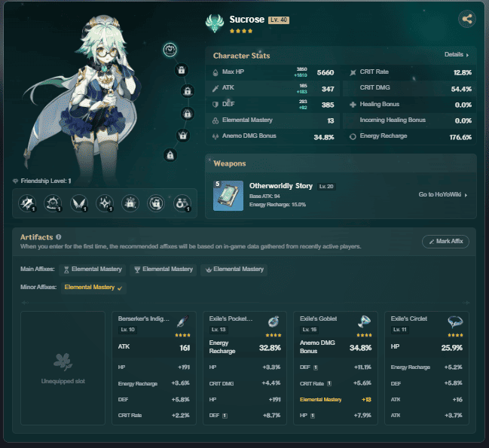This screenshot has height=448, width=489.
Task: Click Anemo DMG Bonus 34.8% on goblet
Action: tap(335, 347)
